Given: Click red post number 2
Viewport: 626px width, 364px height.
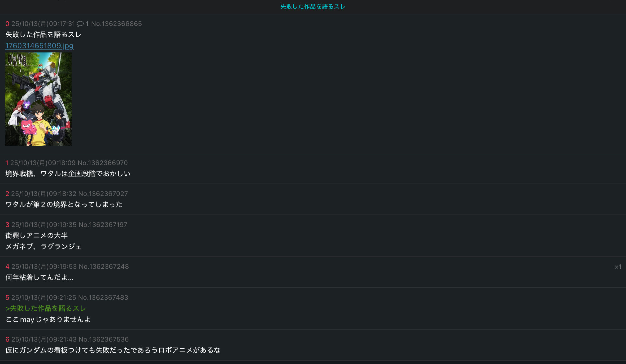Looking at the screenshot, I should (x=7, y=194).
